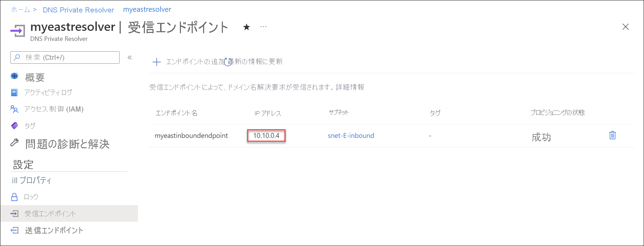Click the activity log book icon
This screenshot has width=644, height=246.
pyautogui.click(x=14, y=93)
